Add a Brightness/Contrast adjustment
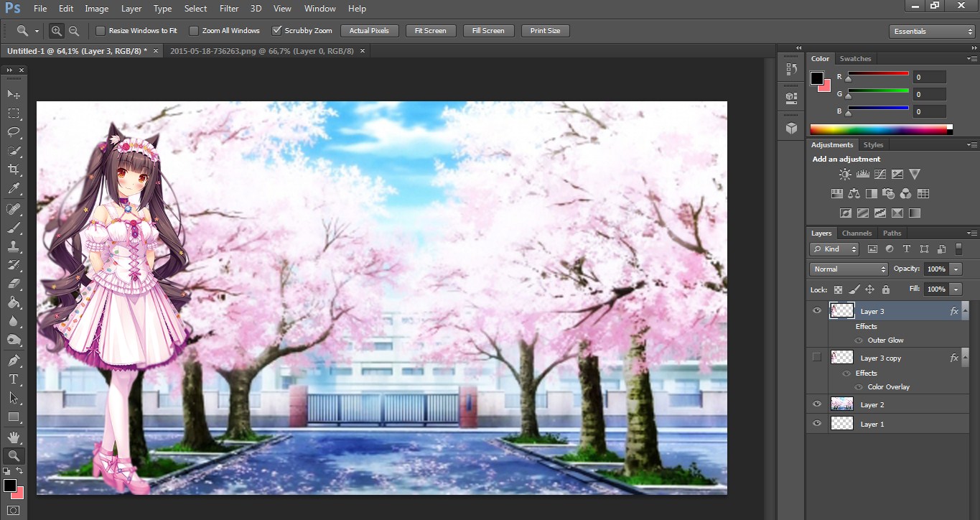 (844, 174)
